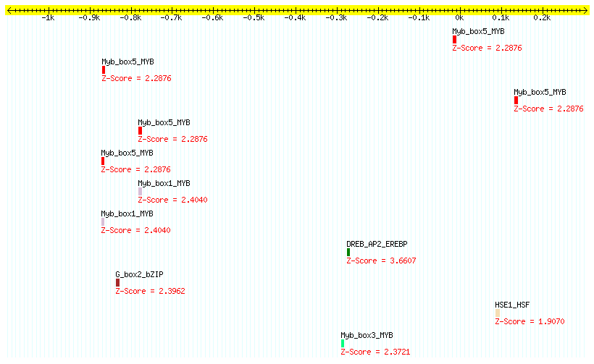Image resolution: width=594 pixels, height=364 pixels.
Task: Click the -0.2k ruler label
Action: pos(377,18)
